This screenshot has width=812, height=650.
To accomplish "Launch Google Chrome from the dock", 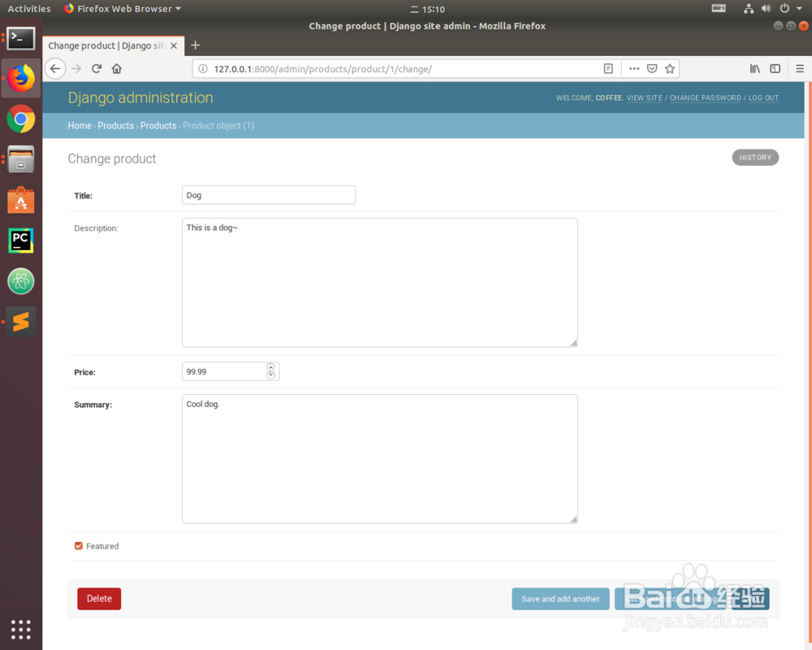I will (21, 119).
